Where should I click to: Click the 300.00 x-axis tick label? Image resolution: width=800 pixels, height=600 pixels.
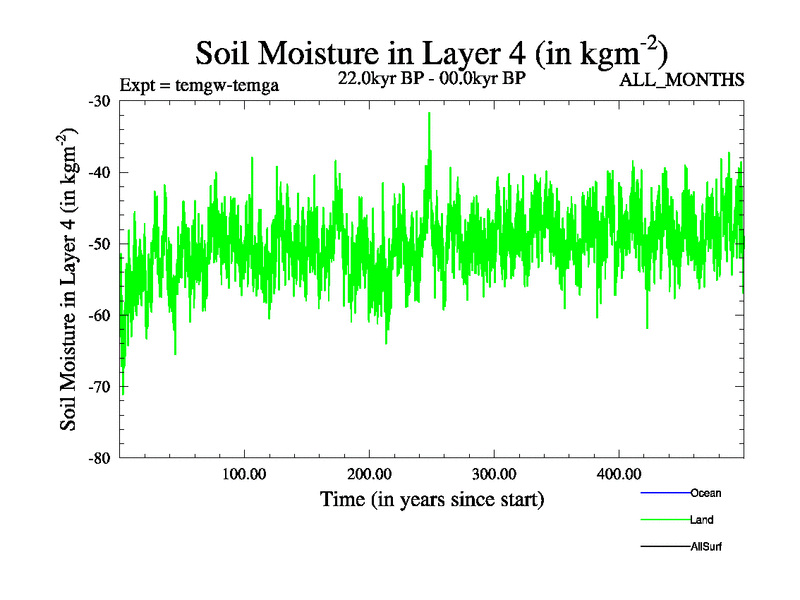(494, 473)
